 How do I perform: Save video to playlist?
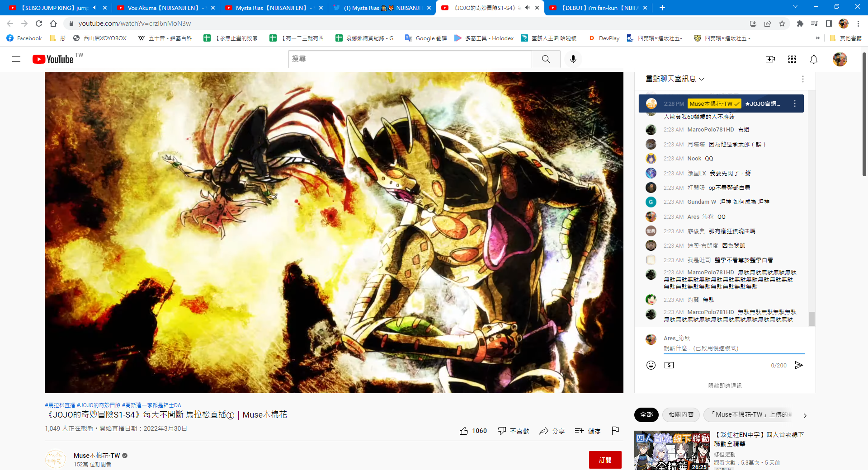pyautogui.click(x=588, y=431)
